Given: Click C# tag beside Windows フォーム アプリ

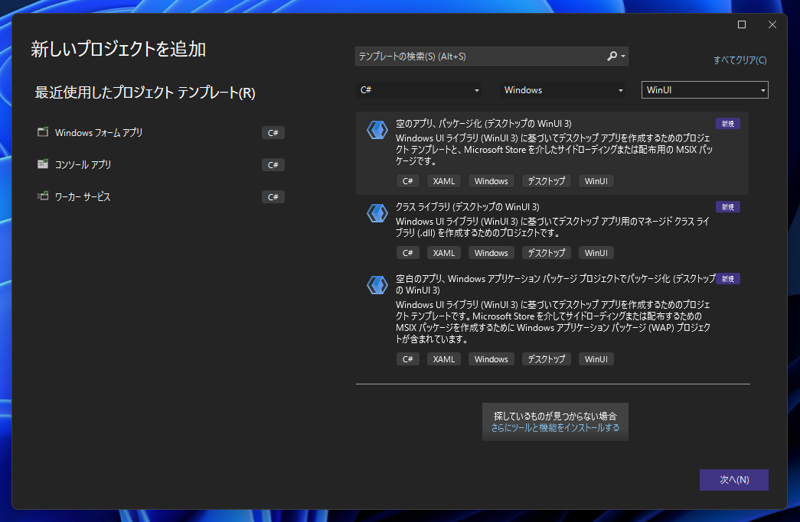Looking at the screenshot, I should [273, 133].
